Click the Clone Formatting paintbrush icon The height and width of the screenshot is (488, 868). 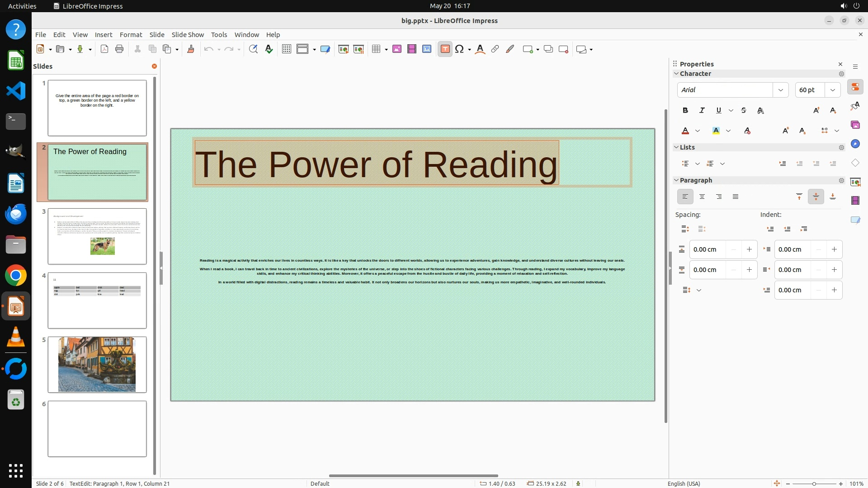(x=190, y=49)
